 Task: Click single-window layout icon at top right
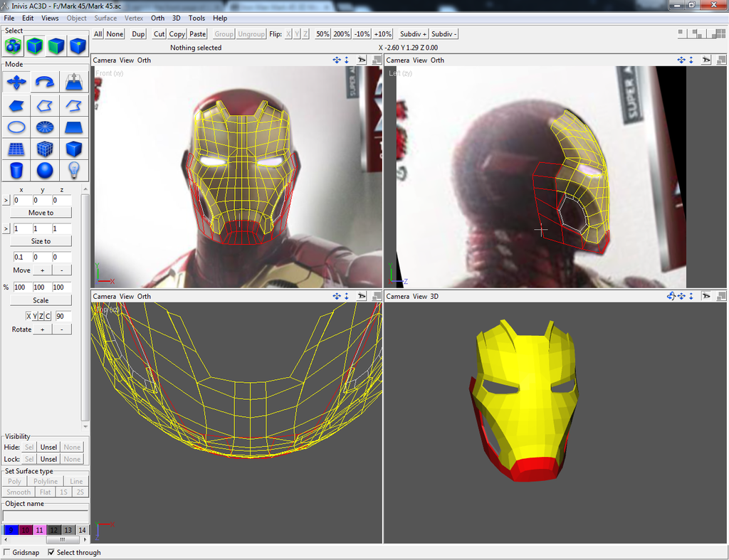pos(681,33)
